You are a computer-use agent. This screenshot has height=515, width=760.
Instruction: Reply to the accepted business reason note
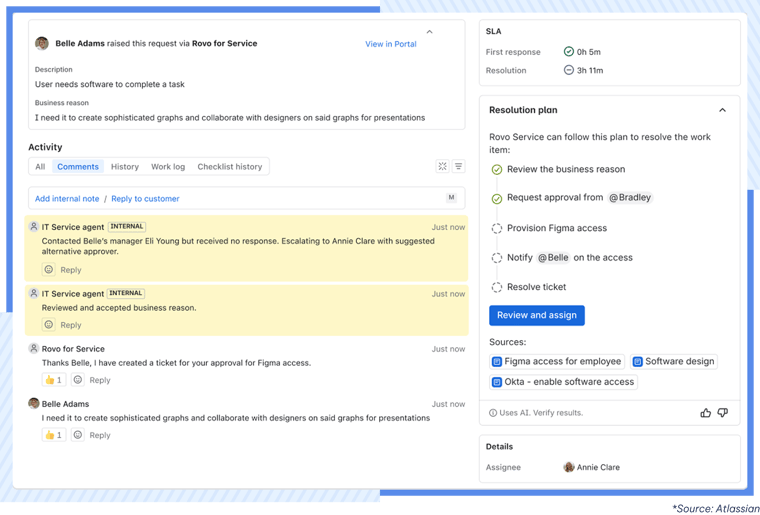[x=71, y=325]
